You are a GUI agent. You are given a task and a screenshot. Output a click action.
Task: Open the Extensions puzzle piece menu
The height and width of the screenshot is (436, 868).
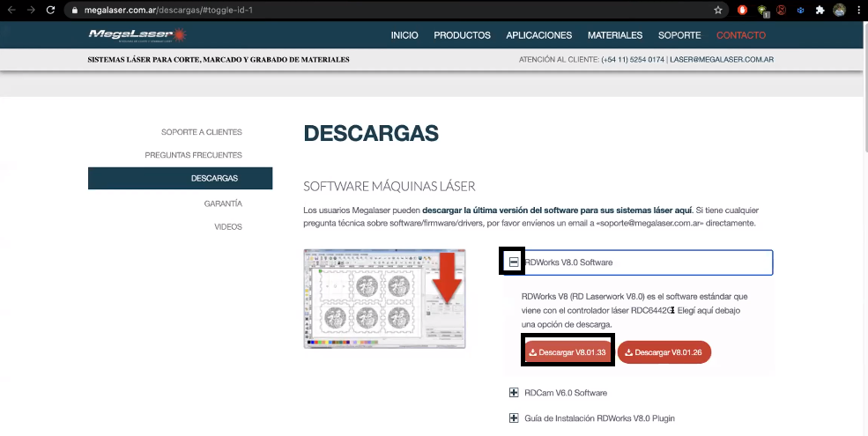pyautogui.click(x=820, y=10)
